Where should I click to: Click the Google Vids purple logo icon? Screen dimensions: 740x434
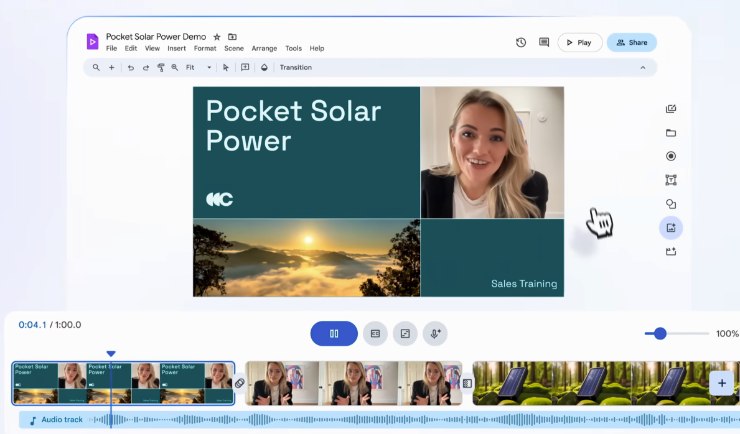92,42
